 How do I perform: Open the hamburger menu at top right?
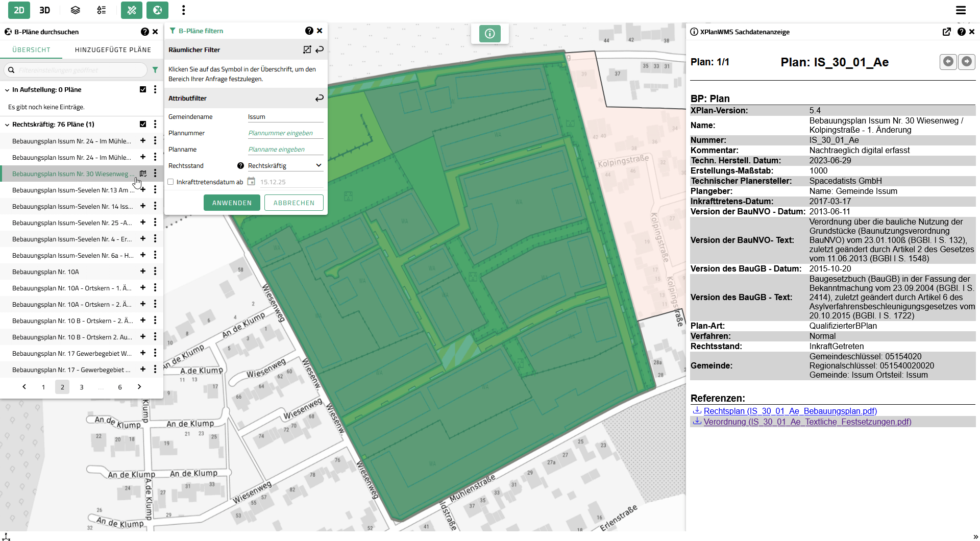961,10
